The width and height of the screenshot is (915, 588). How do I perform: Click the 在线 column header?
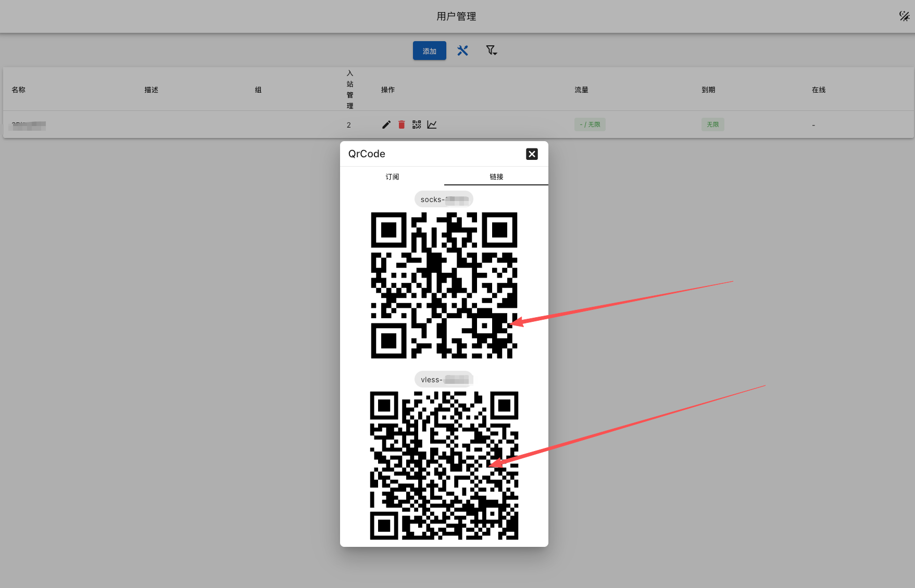tap(819, 90)
